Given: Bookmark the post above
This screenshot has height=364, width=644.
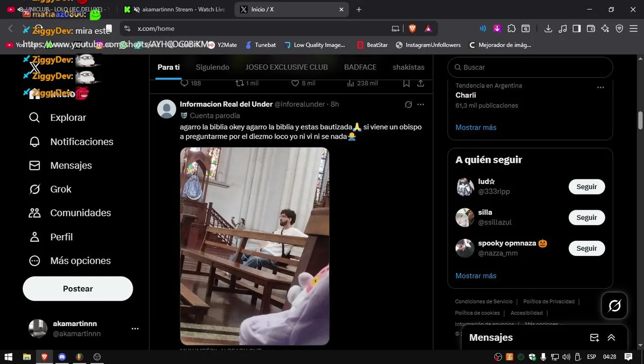Looking at the screenshot, I should (x=406, y=83).
